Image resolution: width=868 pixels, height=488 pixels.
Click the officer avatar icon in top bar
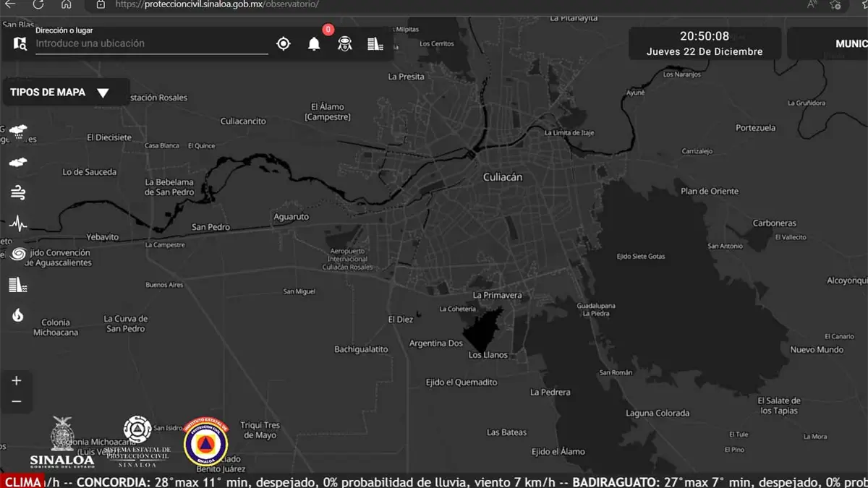click(345, 44)
